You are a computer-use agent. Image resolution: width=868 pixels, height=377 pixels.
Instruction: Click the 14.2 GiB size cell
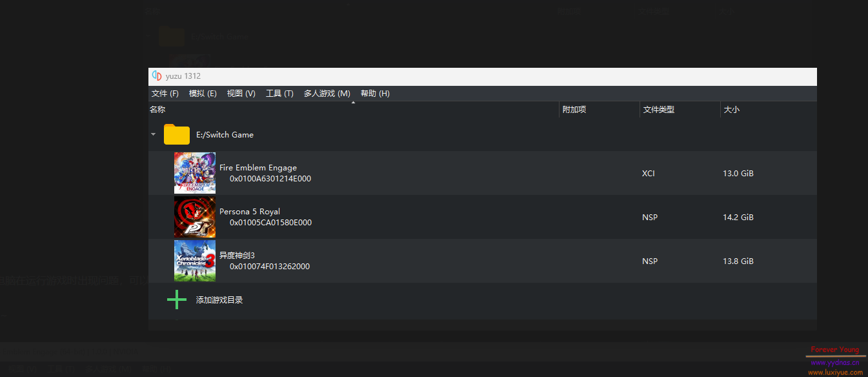pos(738,218)
